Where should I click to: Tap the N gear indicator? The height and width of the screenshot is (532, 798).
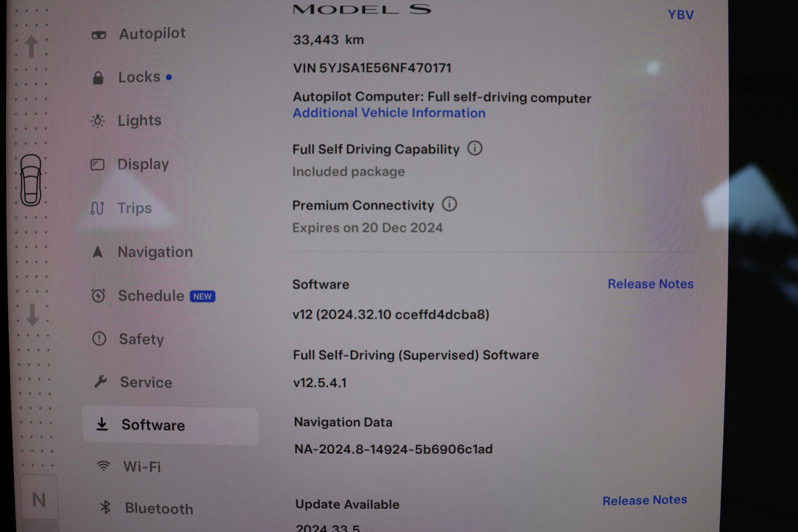tap(39, 500)
